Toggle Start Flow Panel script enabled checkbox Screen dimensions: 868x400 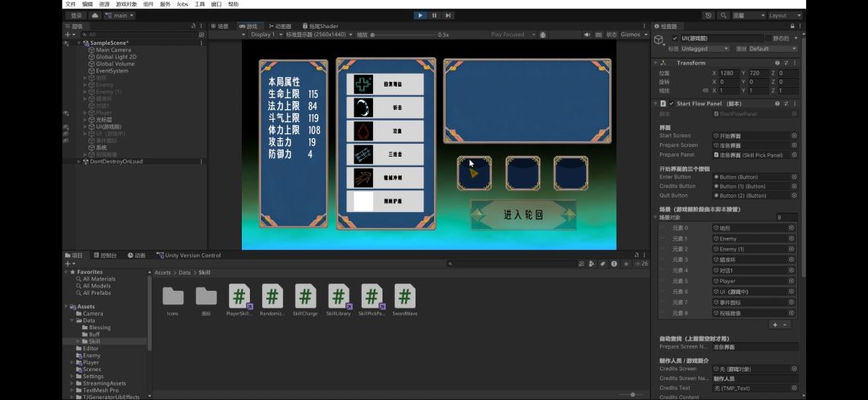pyautogui.click(x=671, y=104)
